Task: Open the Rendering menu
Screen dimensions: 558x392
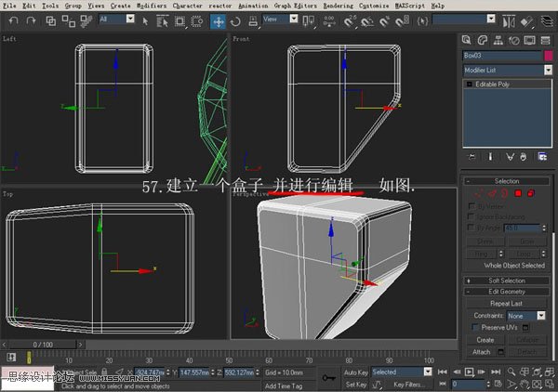Action: [339, 6]
